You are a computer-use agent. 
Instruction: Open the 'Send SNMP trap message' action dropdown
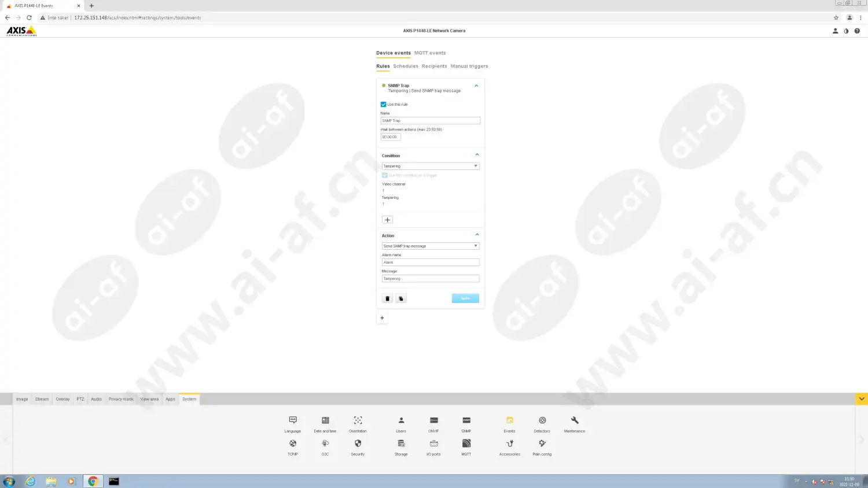click(x=431, y=246)
